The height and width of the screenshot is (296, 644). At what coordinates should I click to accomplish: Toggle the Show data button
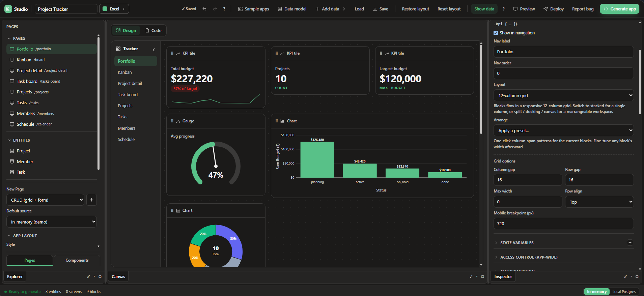coord(484,9)
